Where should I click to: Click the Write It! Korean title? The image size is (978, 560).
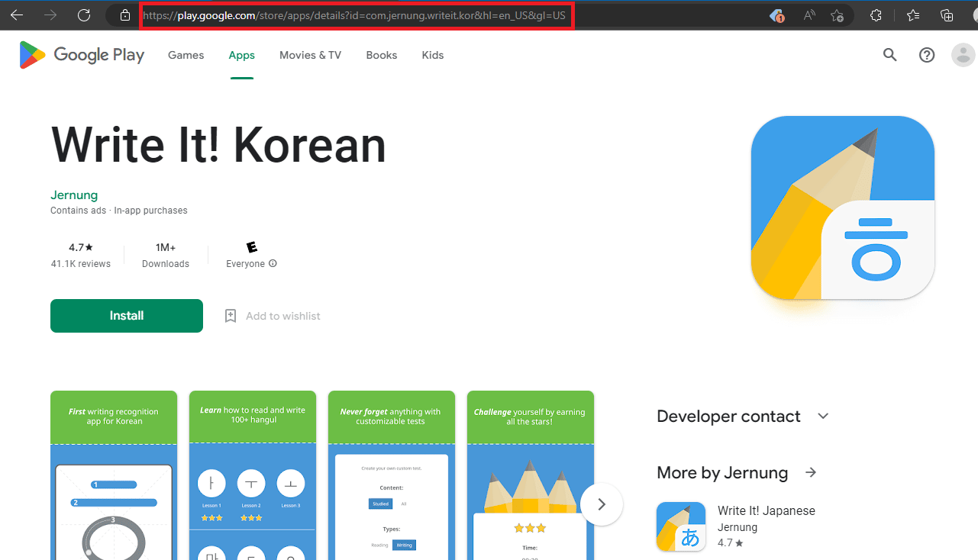tap(218, 145)
